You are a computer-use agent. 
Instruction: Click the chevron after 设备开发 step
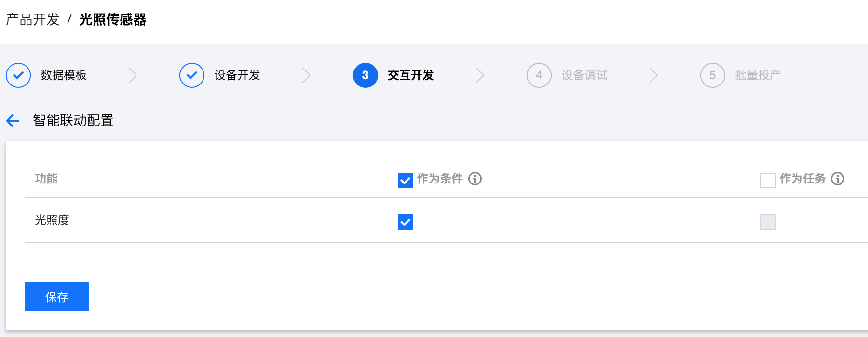[306, 75]
